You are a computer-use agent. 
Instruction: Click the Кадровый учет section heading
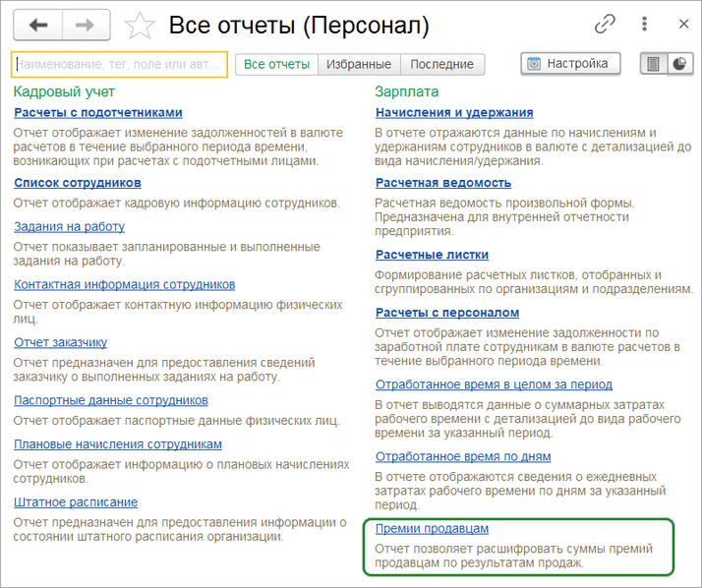(64, 91)
